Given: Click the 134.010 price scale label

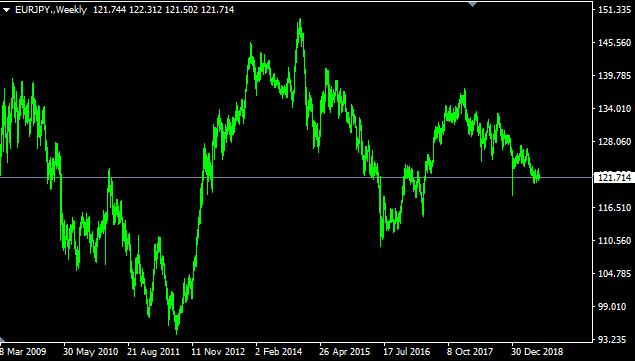Looking at the screenshot, I should pos(614,109).
